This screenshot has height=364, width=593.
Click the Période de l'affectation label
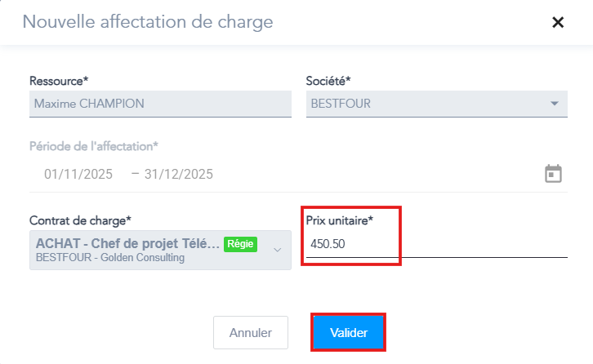pyautogui.click(x=94, y=146)
